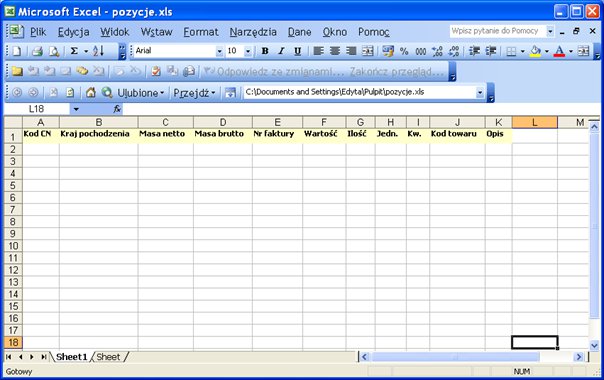
Task: Click the Refresh page icon in Web toolbar
Action: click(70, 92)
